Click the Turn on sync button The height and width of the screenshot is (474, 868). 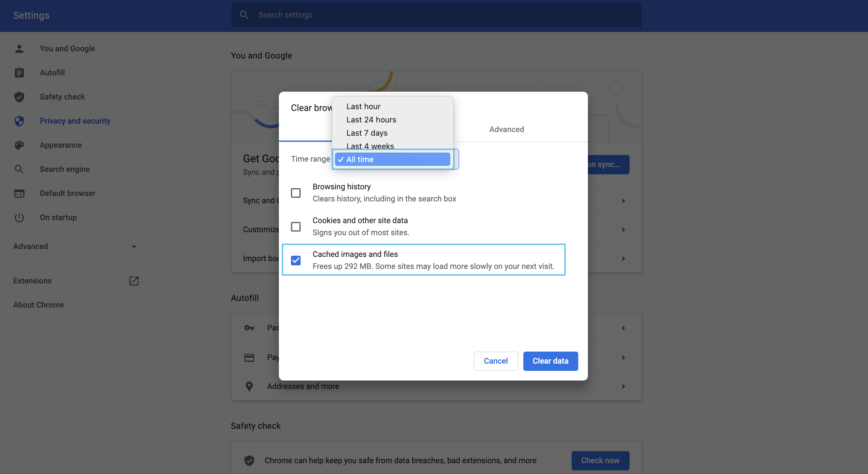[x=608, y=165]
